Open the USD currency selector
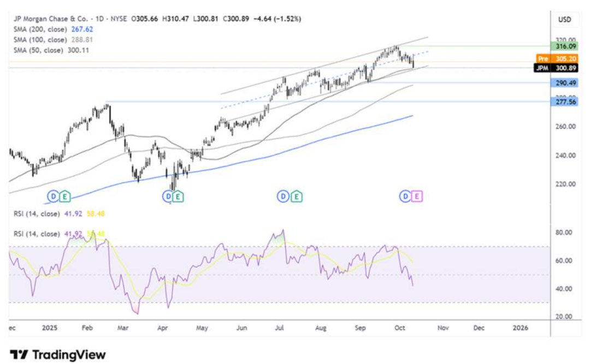Screen dimensions: 590x364 click(x=564, y=20)
